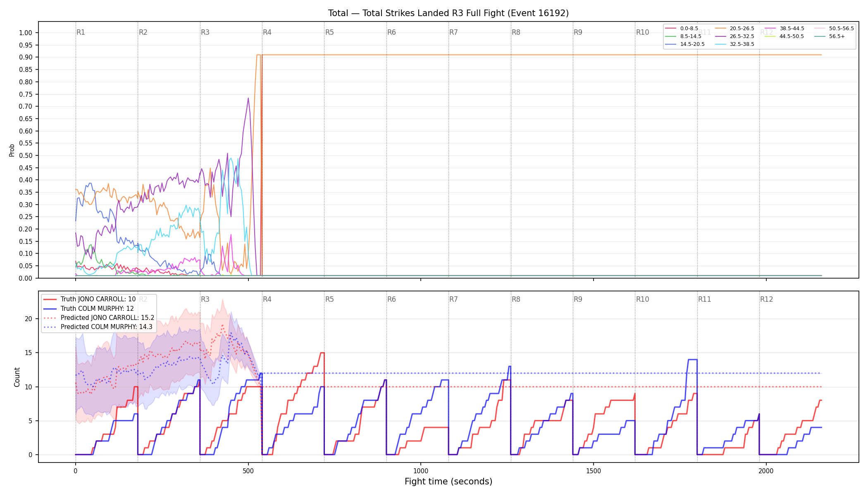Click the Fight time (seconds) axis label
The height and width of the screenshot is (496, 868).
pyautogui.click(x=448, y=482)
